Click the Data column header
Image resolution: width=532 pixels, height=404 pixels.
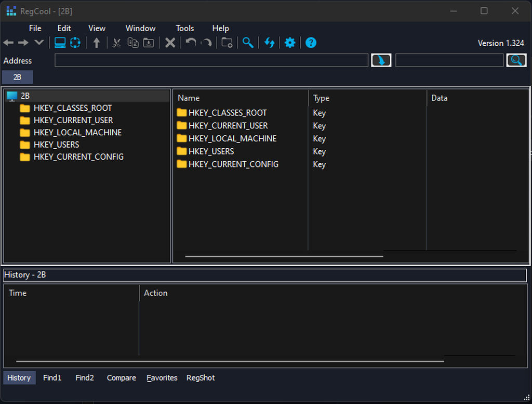point(477,98)
